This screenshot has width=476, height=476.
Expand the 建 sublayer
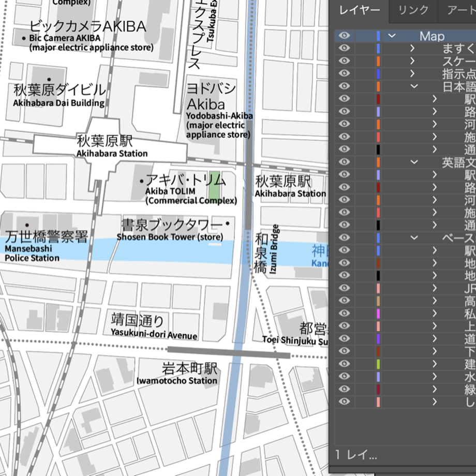pos(435,364)
